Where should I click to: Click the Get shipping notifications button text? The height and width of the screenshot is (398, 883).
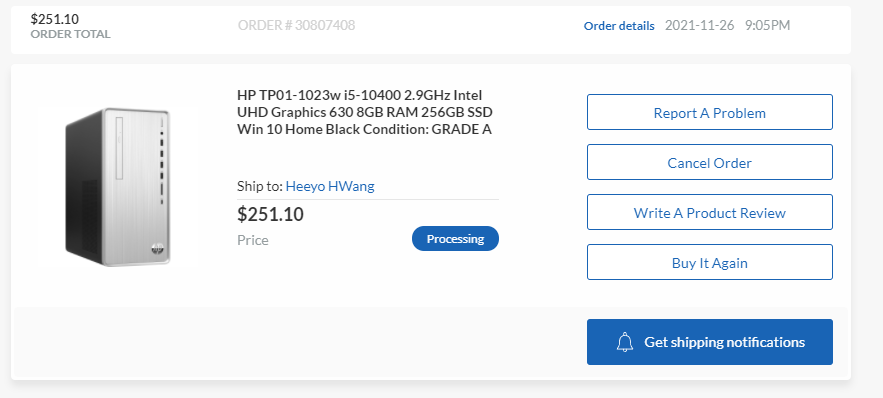coord(724,342)
